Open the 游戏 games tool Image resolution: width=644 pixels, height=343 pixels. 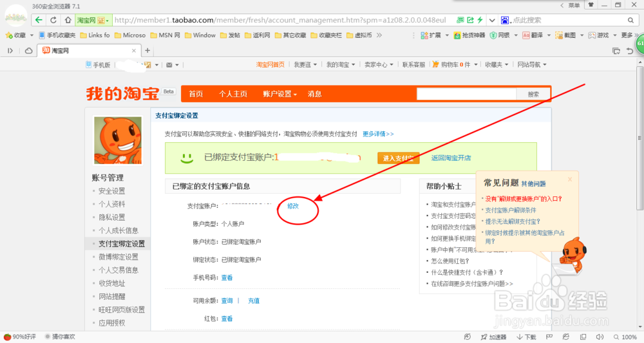[598, 35]
